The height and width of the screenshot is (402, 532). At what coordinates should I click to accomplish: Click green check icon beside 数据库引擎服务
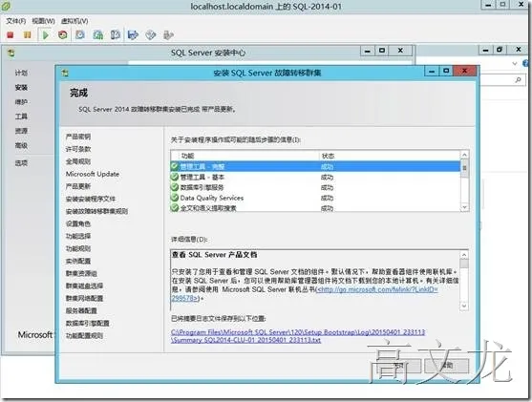(175, 187)
